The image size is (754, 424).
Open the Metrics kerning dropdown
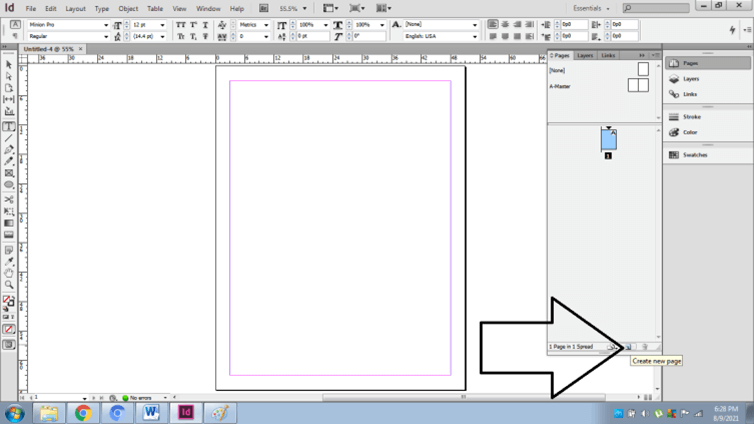(x=265, y=25)
